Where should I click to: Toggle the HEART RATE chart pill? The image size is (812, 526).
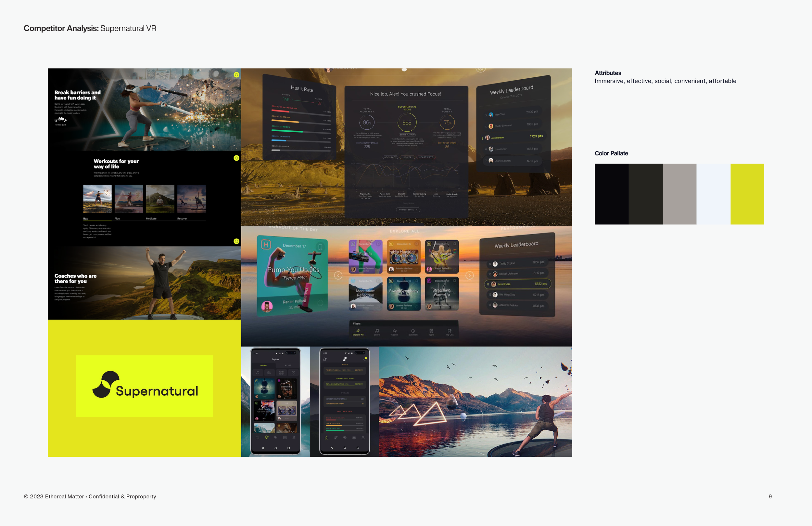(x=426, y=157)
